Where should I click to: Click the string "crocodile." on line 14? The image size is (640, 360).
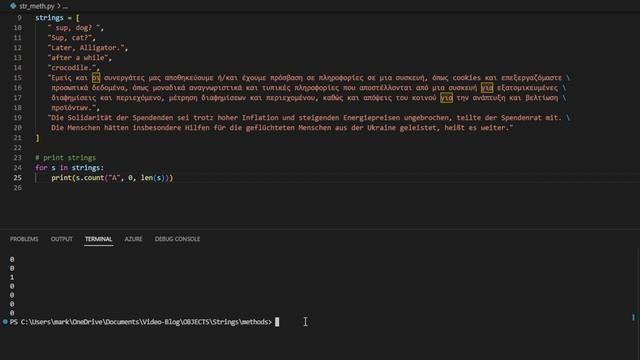(x=72, y=68)
